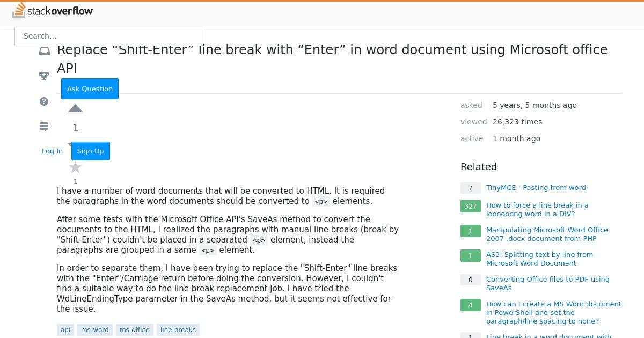
Task: Open the inbox icon in sidebar
Action: 45,51
